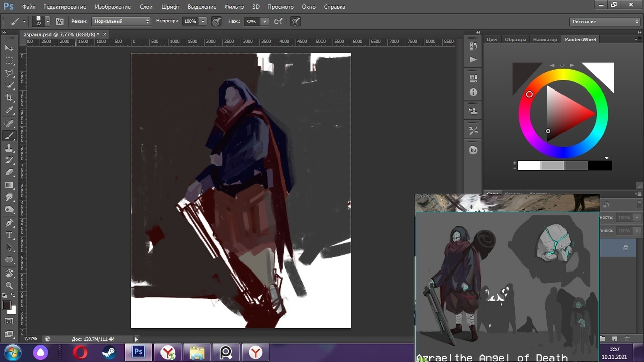Select the Quick Selection tool

click(9, 85)
